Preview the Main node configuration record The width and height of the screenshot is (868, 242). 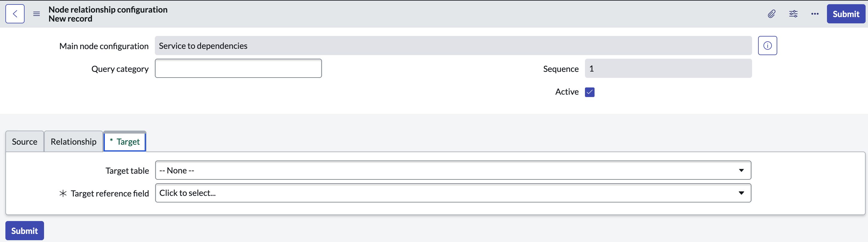pyautogui.click(x=767, y=46)
